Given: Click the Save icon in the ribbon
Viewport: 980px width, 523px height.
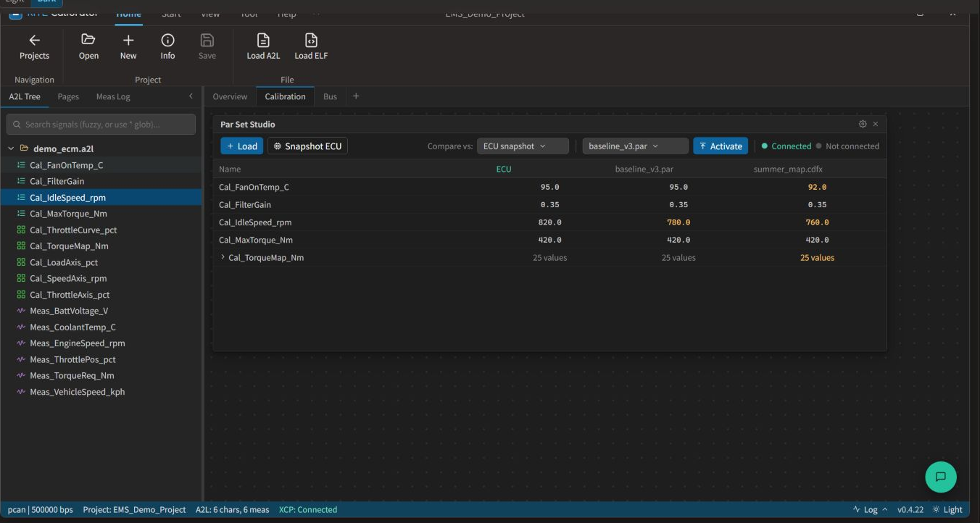Looking at the screenshot, I should point(207,47).
